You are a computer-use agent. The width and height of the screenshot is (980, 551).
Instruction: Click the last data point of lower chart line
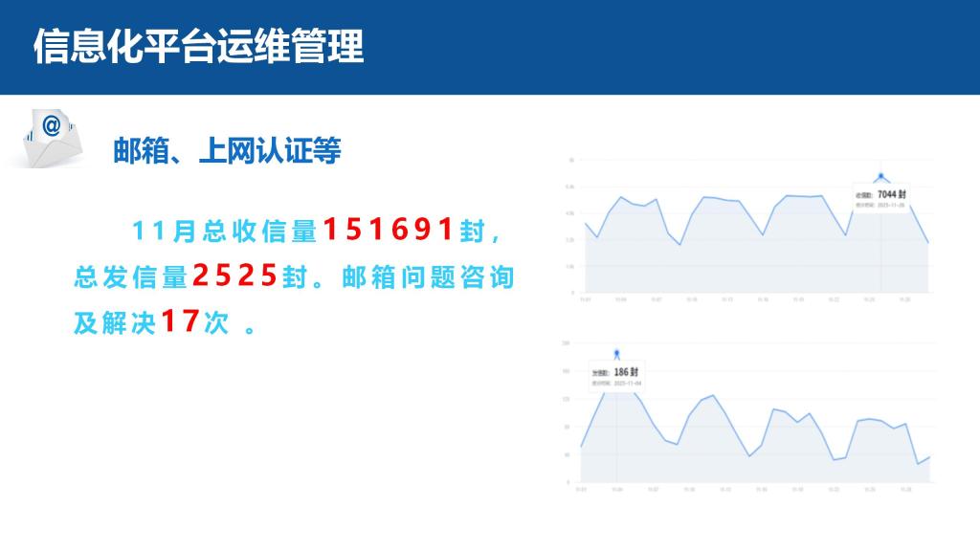(x=928, y=457)
